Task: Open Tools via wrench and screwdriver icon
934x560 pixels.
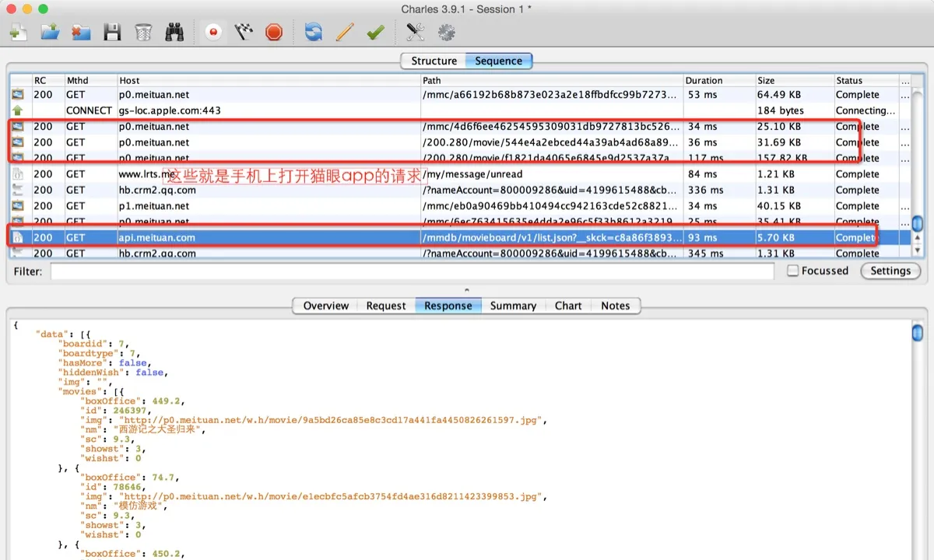Action: [415, 32]
